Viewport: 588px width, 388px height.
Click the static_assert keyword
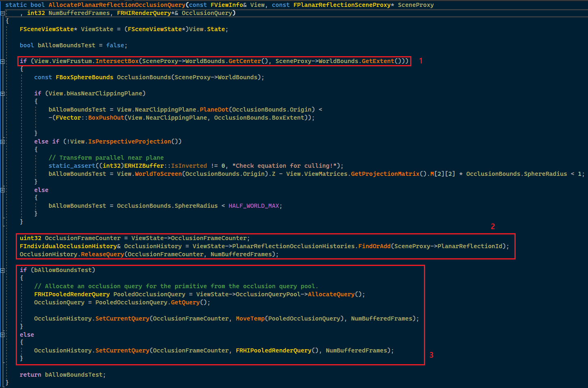[72, 166]
